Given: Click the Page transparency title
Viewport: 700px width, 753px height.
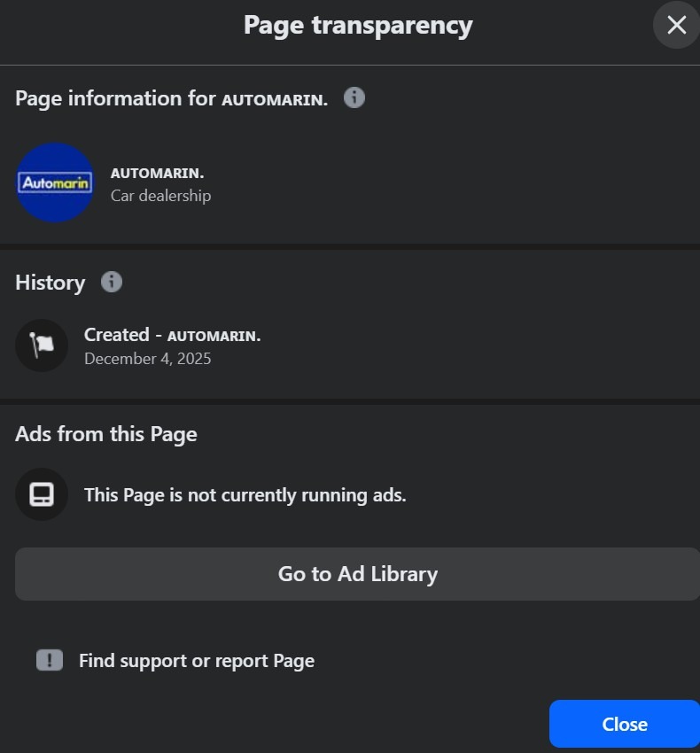Looking at the screenshot, I should point(358,26).
